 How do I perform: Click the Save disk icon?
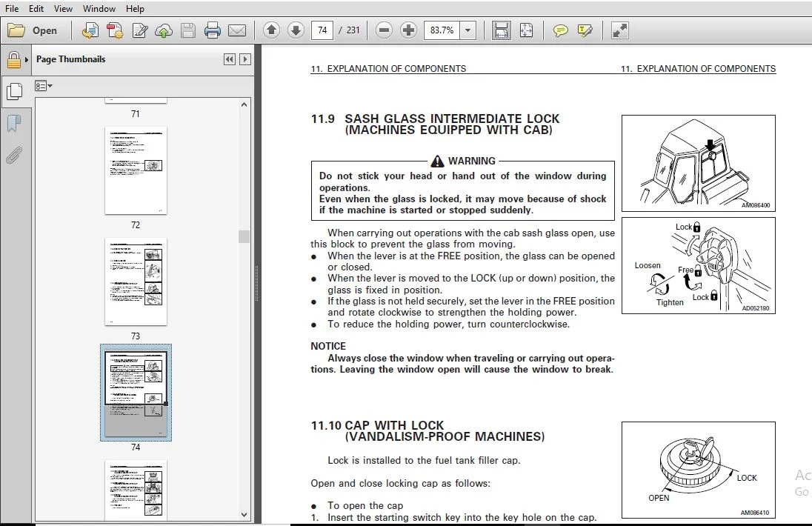tap(188, 30)
